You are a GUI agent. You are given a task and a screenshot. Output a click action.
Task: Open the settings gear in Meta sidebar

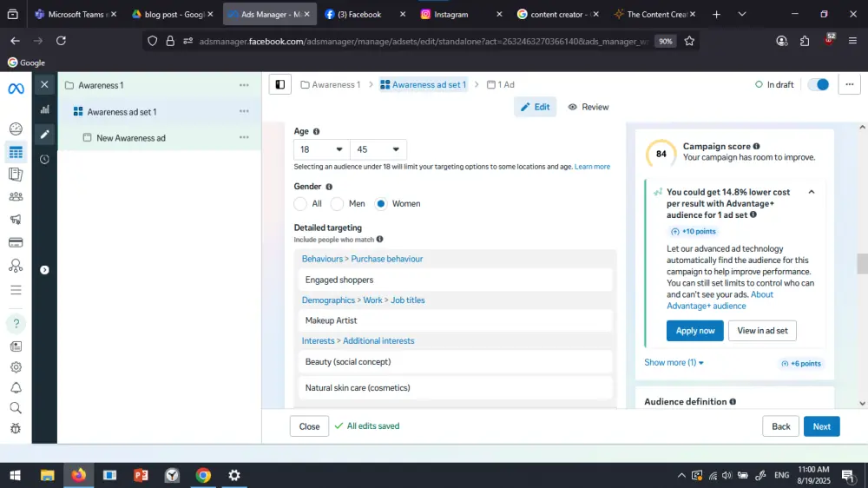(x=16, y=367)
